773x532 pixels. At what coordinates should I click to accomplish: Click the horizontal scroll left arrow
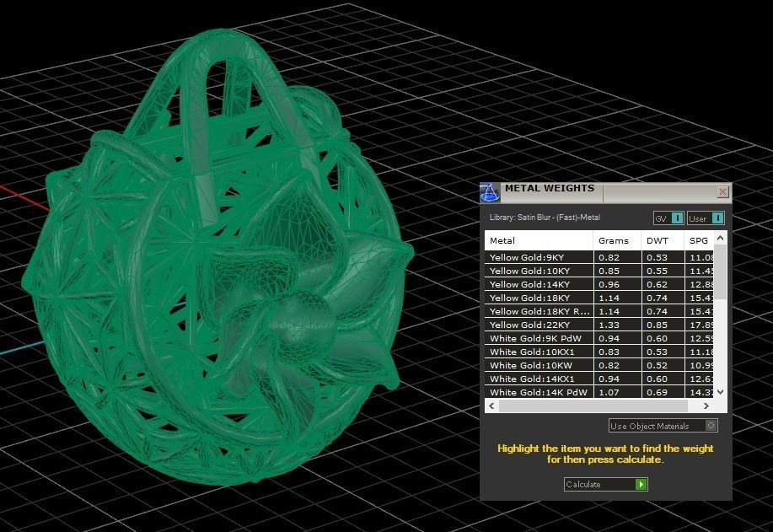point(491,406)
